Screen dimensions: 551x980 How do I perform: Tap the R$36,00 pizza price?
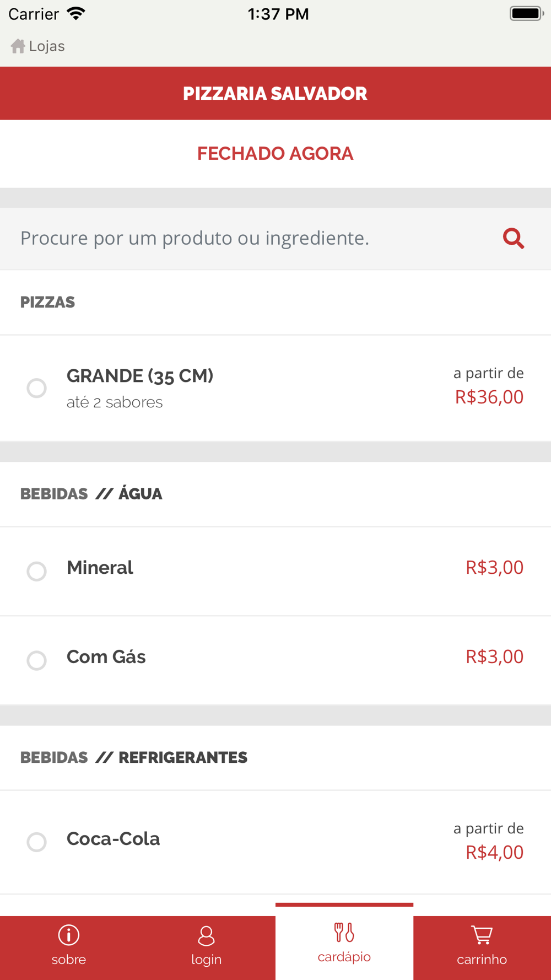489,397
